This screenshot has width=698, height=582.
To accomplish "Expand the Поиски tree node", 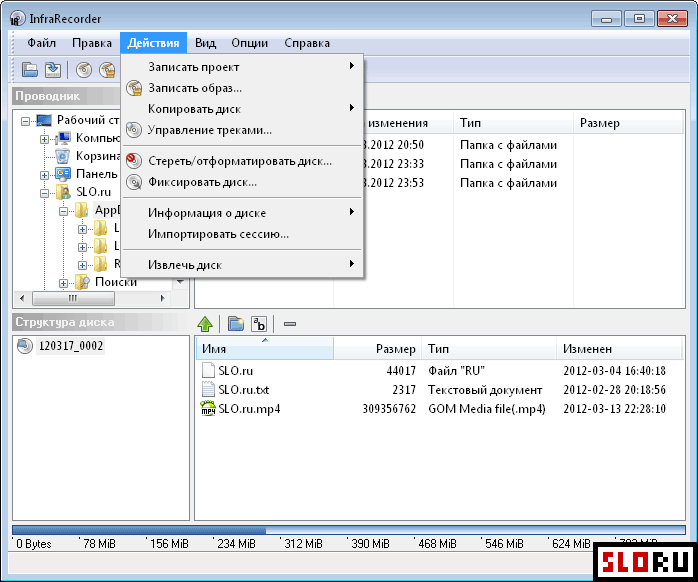I will 63,283.
